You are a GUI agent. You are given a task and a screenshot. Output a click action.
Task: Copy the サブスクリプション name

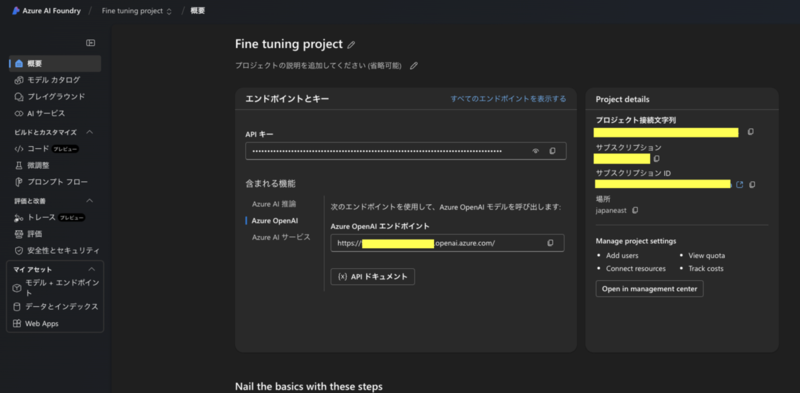[657, 159]
